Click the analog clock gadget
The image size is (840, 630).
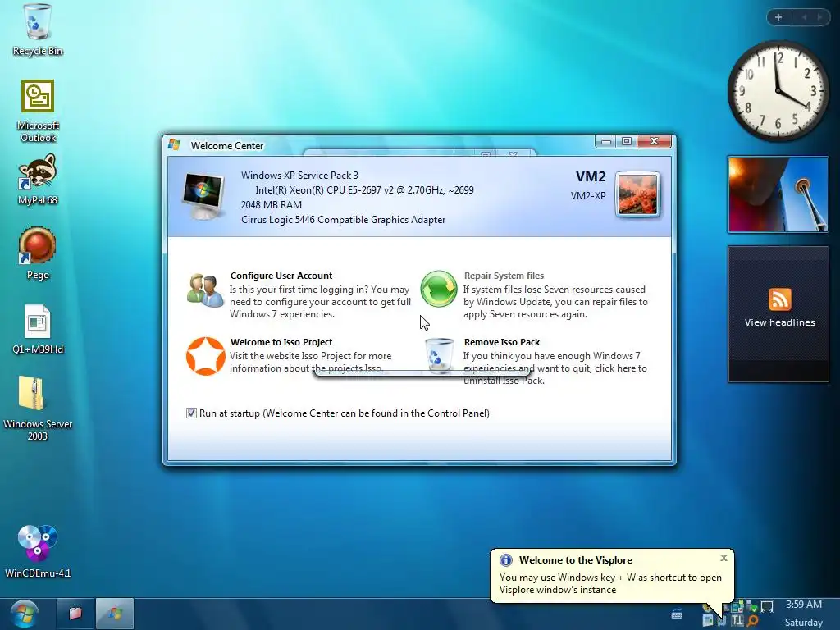point(778,90)
